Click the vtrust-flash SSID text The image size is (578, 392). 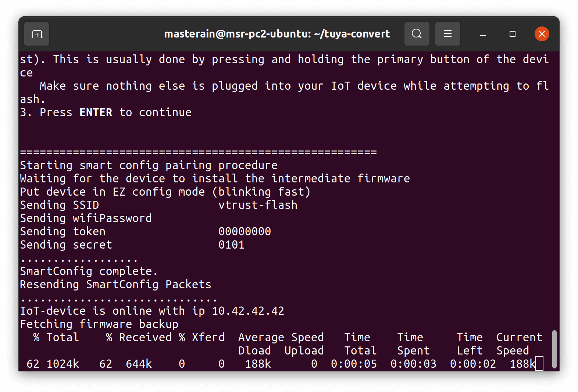258,205
